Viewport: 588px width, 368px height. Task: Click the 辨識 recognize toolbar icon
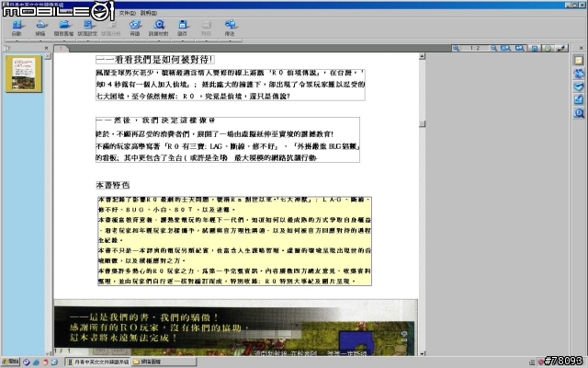(135, 28)
